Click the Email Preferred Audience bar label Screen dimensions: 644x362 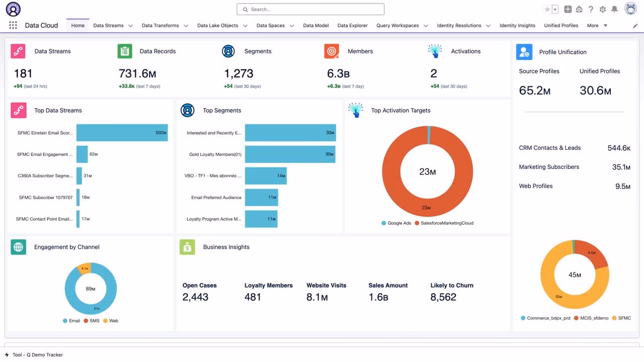216,198
